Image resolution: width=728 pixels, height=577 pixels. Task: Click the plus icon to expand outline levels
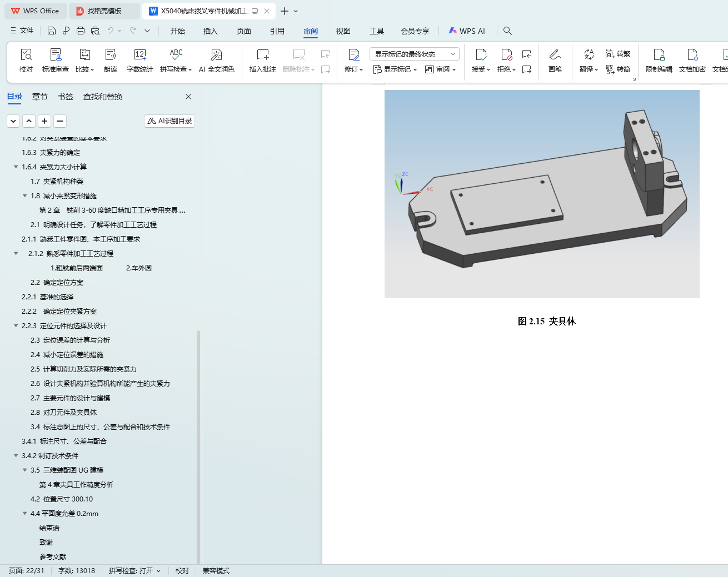tap(44, 121)
